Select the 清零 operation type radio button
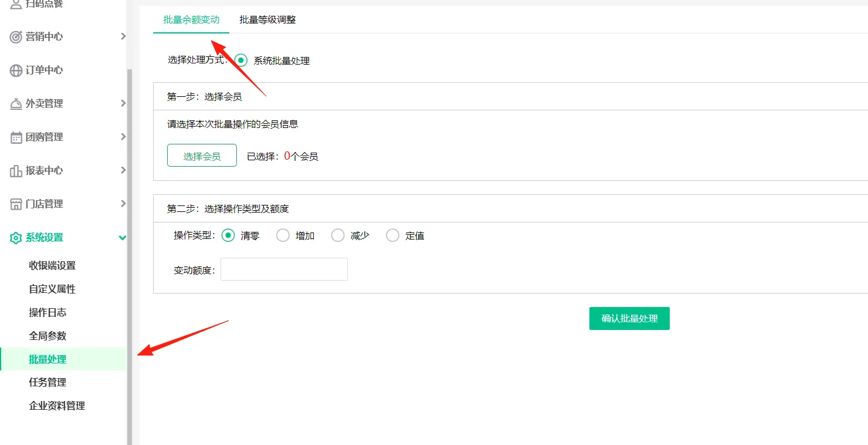The image size is (868, 445). coord(228,235)
